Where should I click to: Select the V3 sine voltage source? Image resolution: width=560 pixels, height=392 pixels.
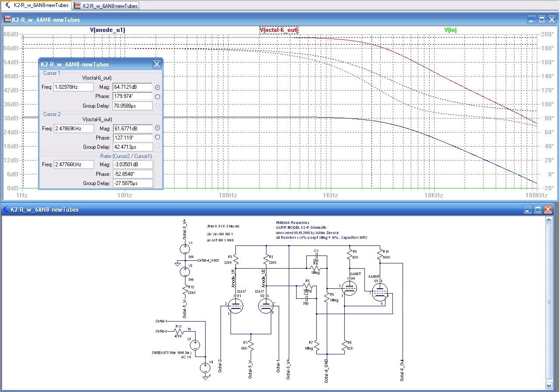pyautogui.click(x=196, y=345)
